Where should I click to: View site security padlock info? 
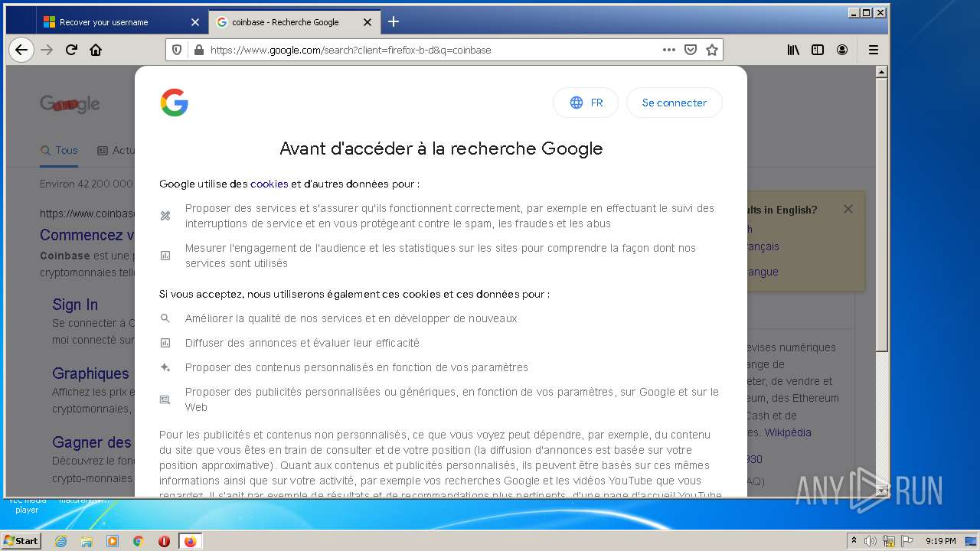point(199,50)
